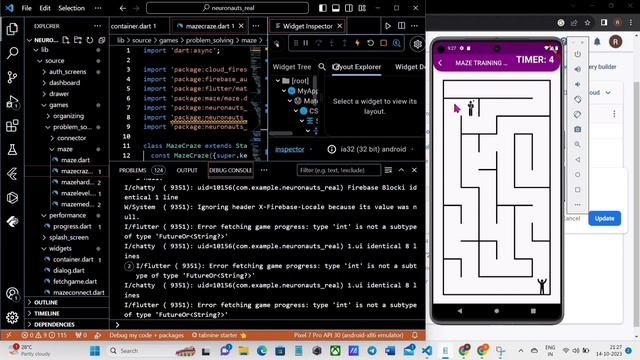Screen dimensions: 640x360
Task: Open the Testing flask icon
Action: (x=12, y=149)
